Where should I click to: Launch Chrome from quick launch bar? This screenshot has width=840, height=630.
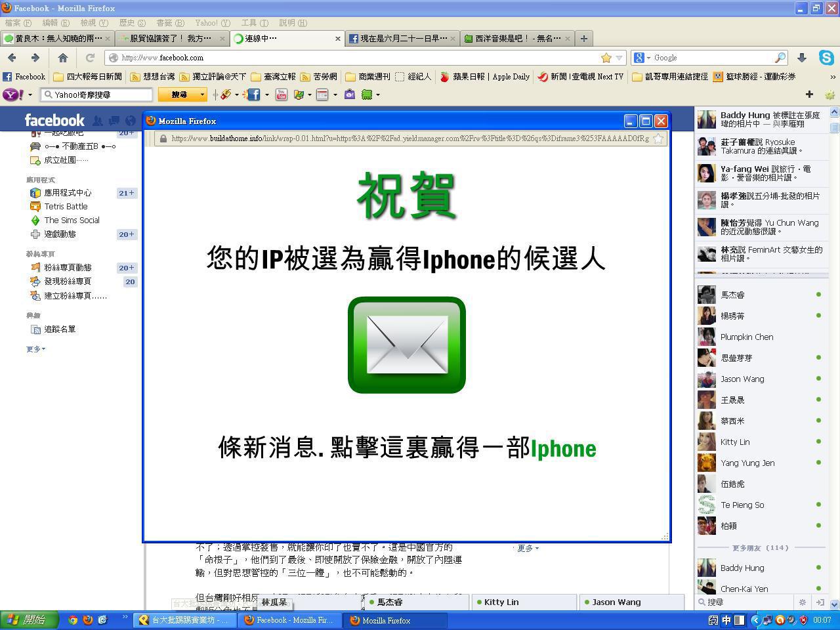click(x=73, y=620)
